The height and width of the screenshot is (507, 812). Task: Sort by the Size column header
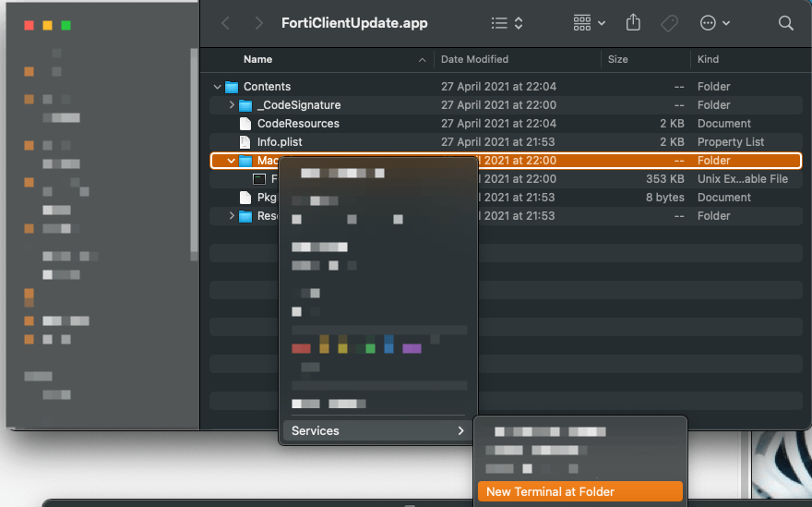click(618, 60)
